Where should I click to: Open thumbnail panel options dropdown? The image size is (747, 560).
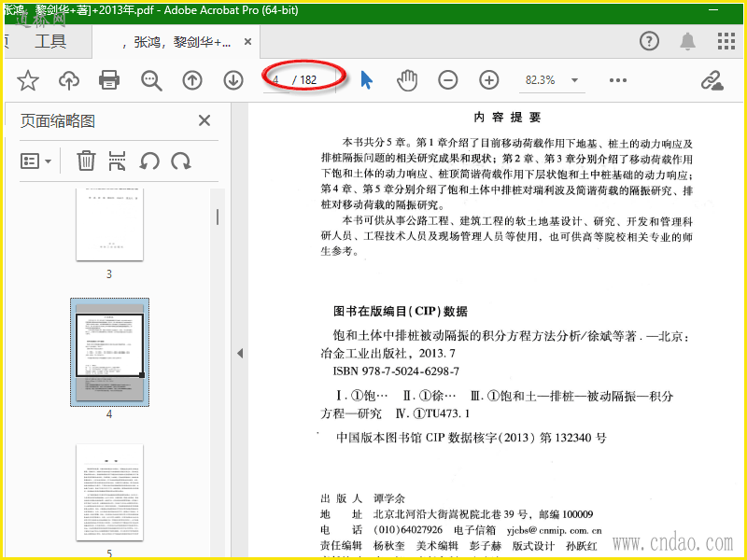(x=36, y=161)
